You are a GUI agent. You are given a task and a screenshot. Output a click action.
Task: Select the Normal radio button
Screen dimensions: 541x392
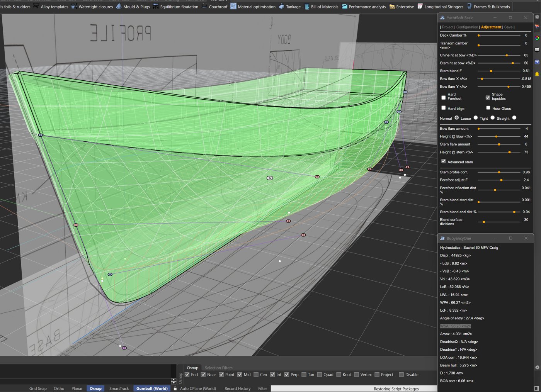pos(457,117)
